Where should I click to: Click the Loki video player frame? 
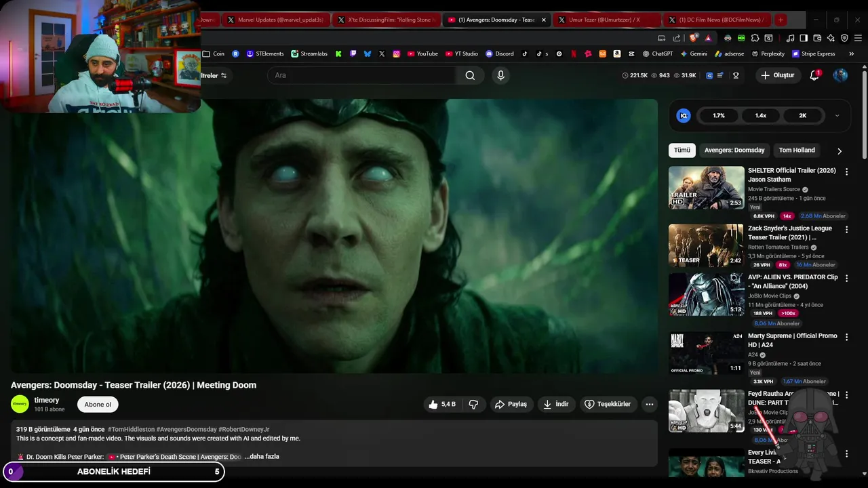click(334, 236)
